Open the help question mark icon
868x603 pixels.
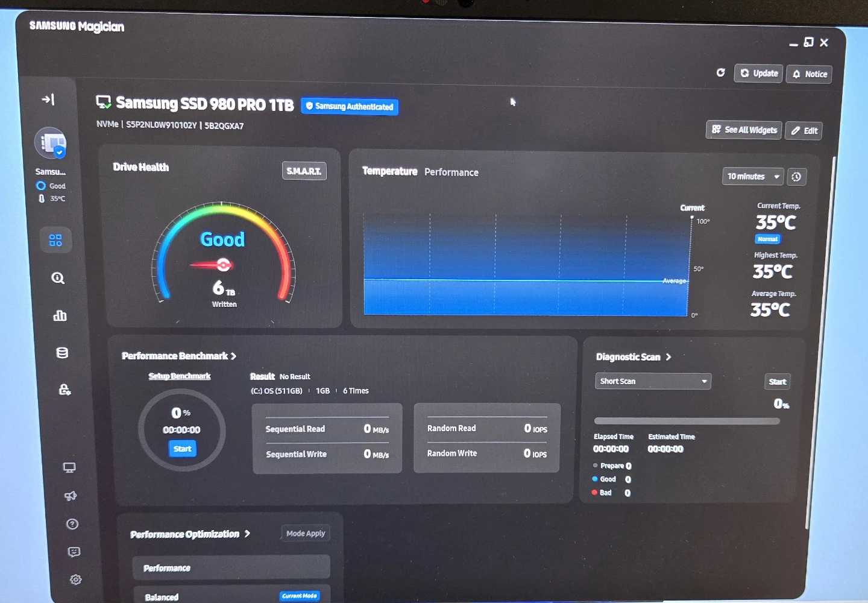(x=72, y=524)
